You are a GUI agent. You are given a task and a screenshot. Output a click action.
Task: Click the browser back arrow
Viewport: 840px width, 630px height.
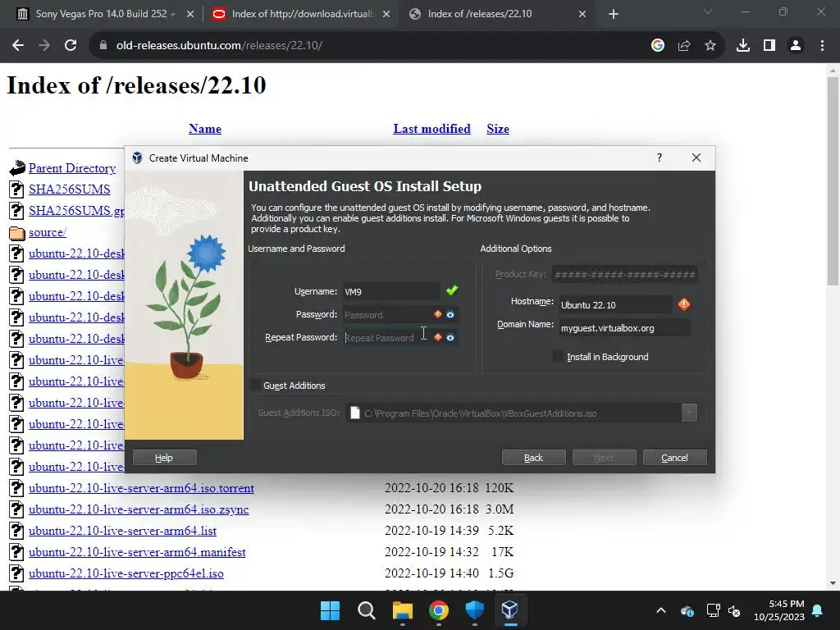pos(18,46)
